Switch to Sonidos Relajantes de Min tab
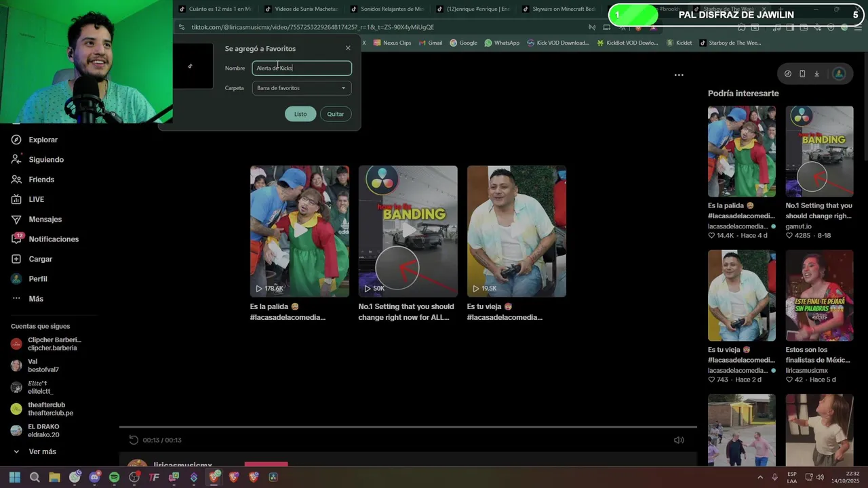 [387, 9]
